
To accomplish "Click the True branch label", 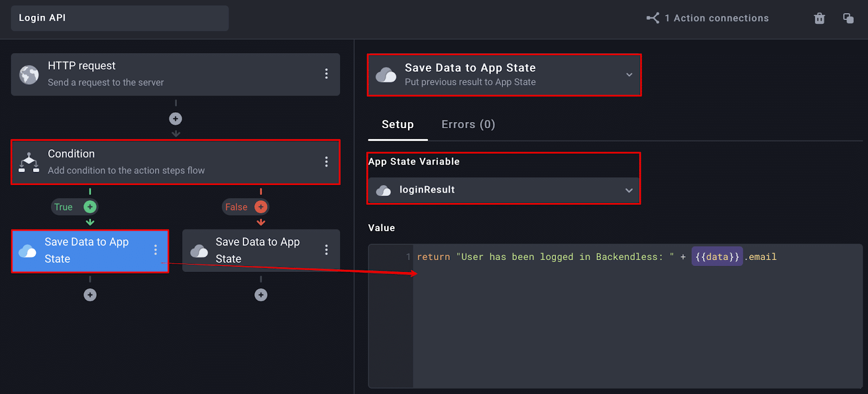I will click(63, 207).
